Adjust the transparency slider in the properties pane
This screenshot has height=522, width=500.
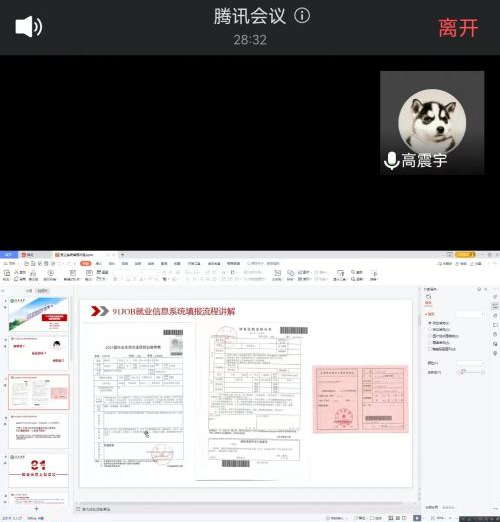point(471,372)
